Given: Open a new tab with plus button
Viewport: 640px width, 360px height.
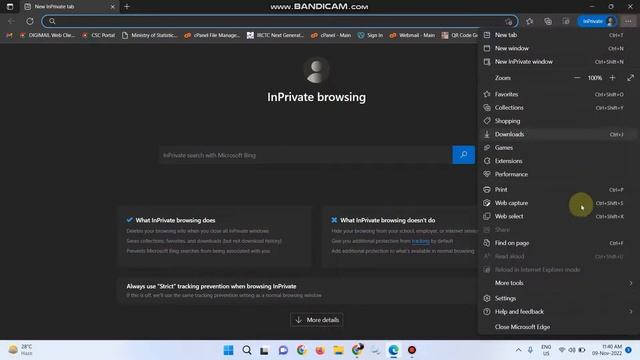Looking at the screenshot, I should (127, 7).
